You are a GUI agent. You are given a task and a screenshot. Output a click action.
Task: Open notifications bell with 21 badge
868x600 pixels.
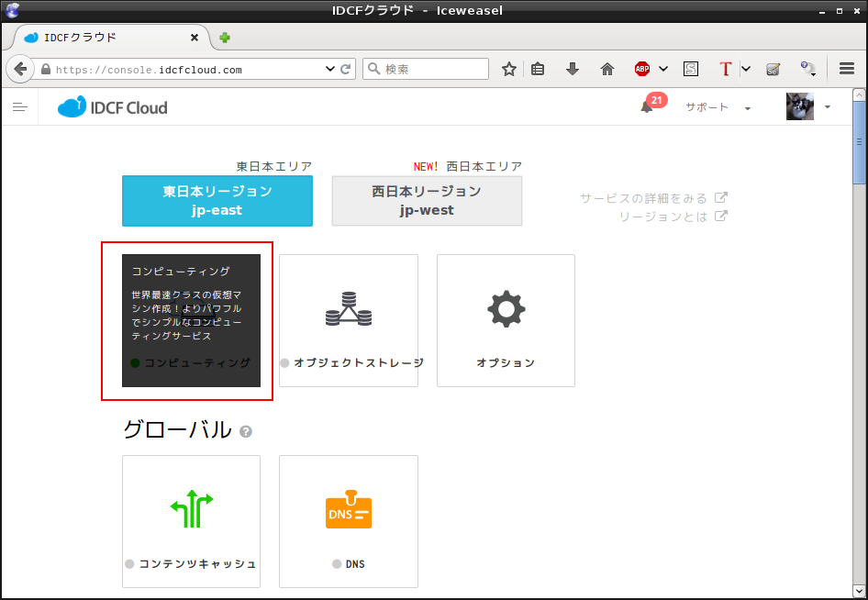(x=652, y=104)
